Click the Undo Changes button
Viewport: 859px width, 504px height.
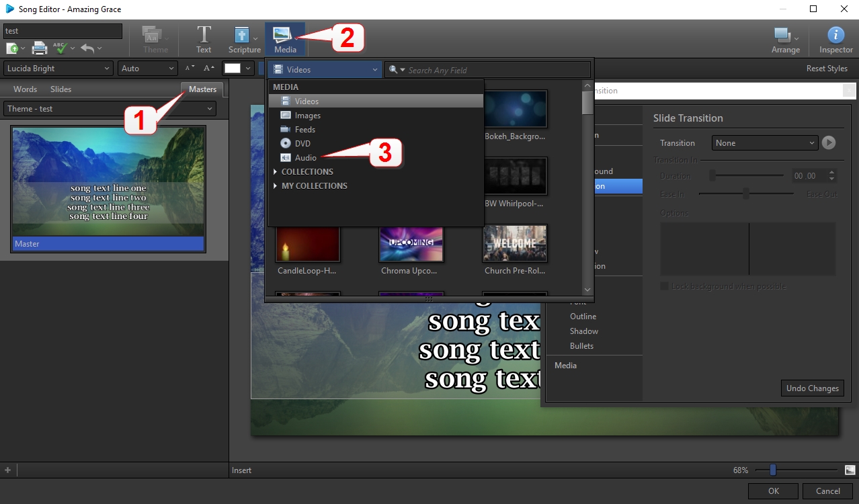pyautogui.click(x=812, y=388)
